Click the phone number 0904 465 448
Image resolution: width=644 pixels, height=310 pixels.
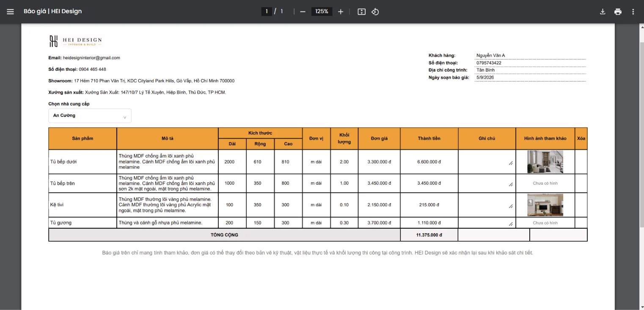coord(92,69)
